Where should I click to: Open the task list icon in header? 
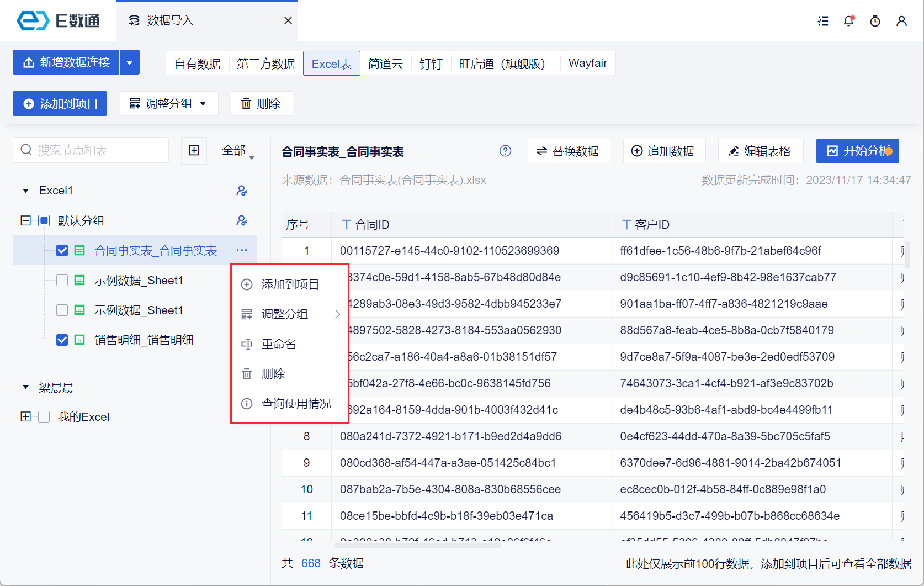(x=823, y=21)
